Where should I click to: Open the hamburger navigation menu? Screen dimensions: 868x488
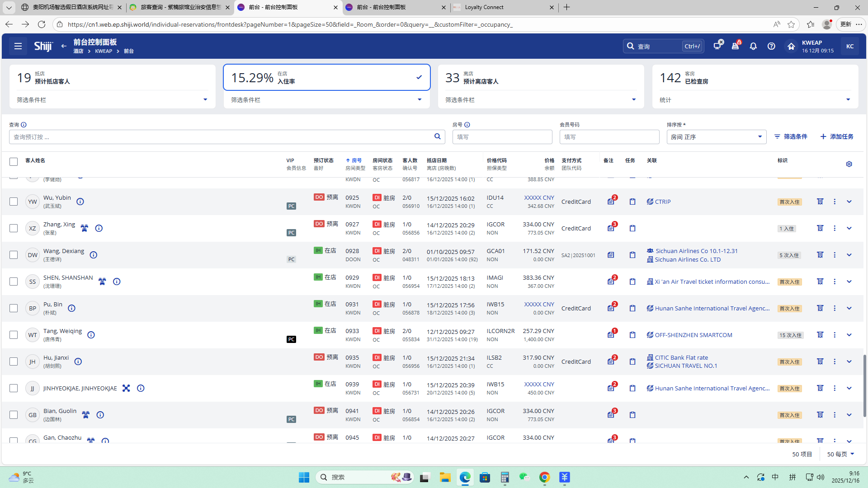18,46
